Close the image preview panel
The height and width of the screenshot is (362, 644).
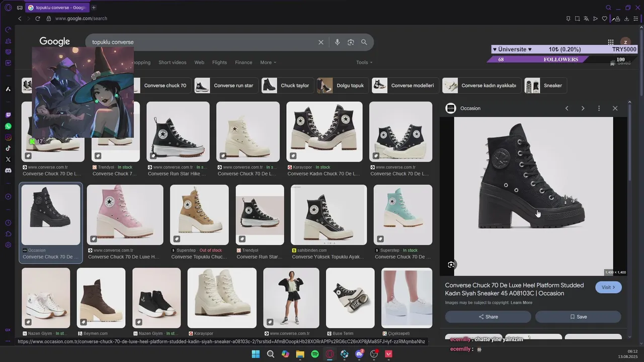pyautogui.click(x=615, y=109)
